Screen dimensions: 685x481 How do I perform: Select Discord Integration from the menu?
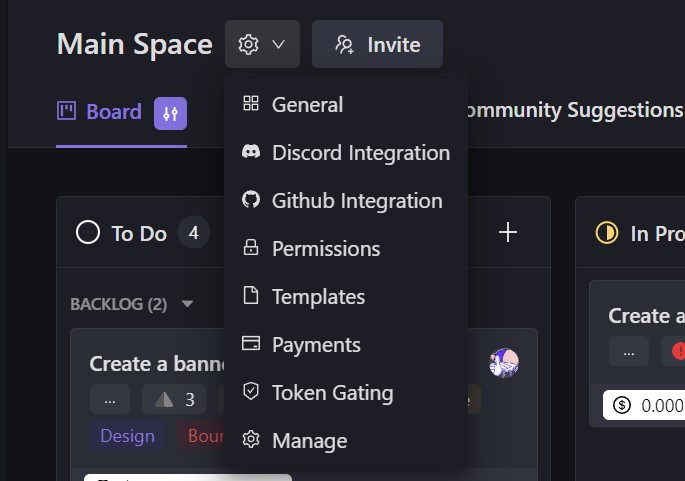tap(360, 153)
